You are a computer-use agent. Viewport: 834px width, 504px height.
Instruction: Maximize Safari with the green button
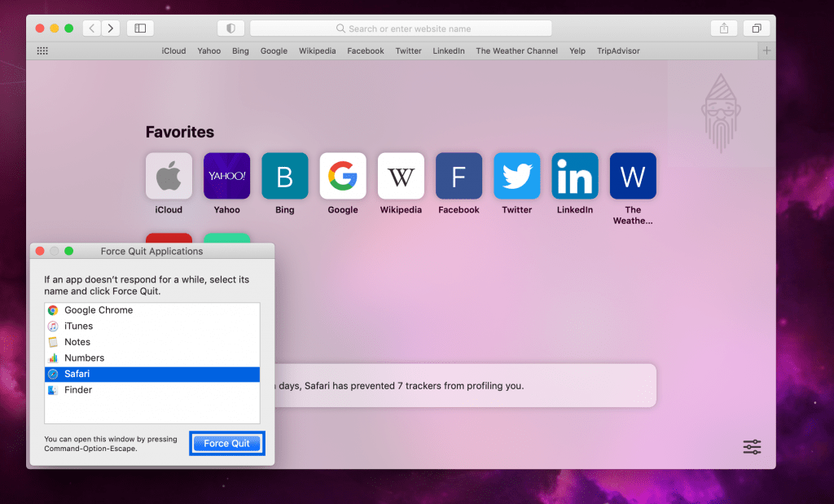(68, 28)
